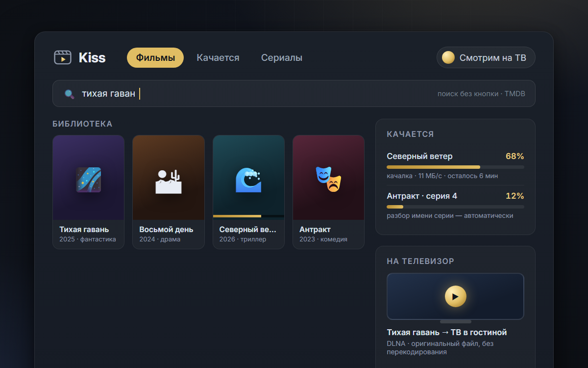Click the TV screen preview thumbnail

click(455, 296)
